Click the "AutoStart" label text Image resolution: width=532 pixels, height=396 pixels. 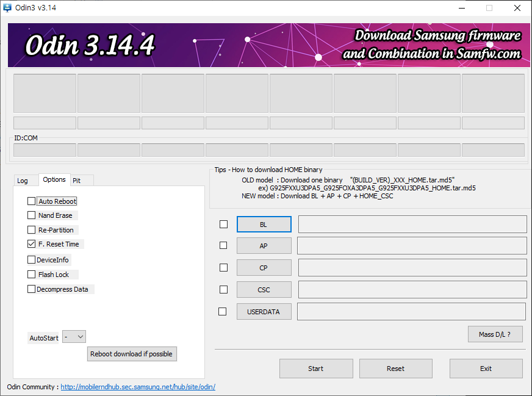(x=44, y=338)
